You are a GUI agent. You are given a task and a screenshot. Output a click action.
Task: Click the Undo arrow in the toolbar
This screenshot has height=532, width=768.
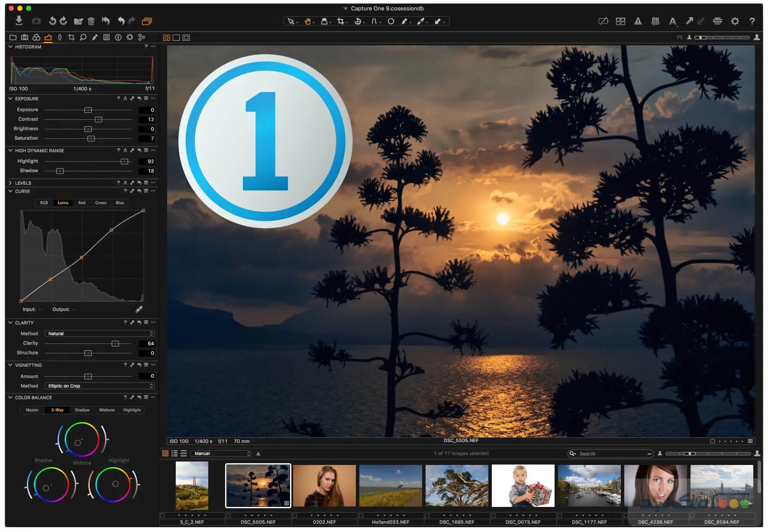(x=120, y=20)
